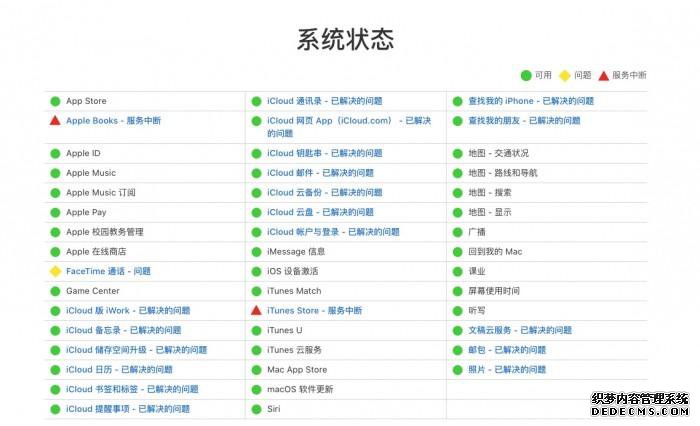Click the green status dot beside iTunes Match
The height and width of the screenshot is (426, 700).
point(256,291)
